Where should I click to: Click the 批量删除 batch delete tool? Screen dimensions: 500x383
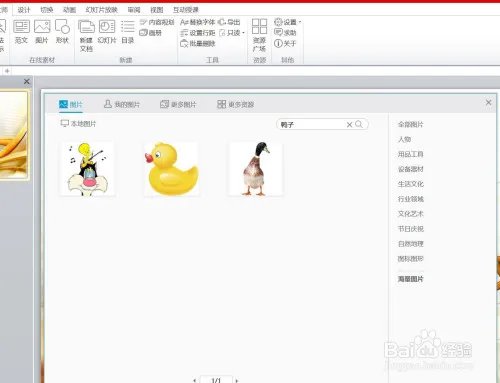(198, 44)
